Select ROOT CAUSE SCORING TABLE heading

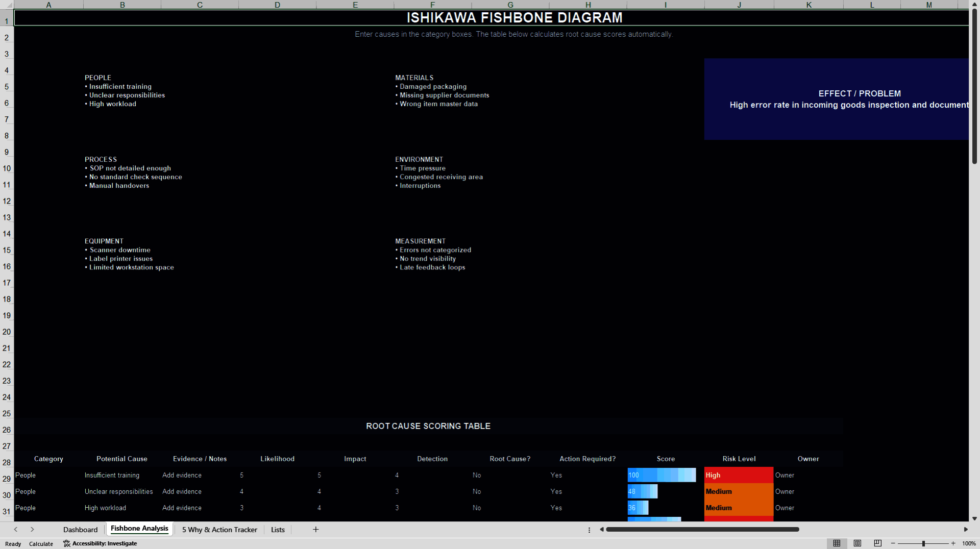[428, 426]
